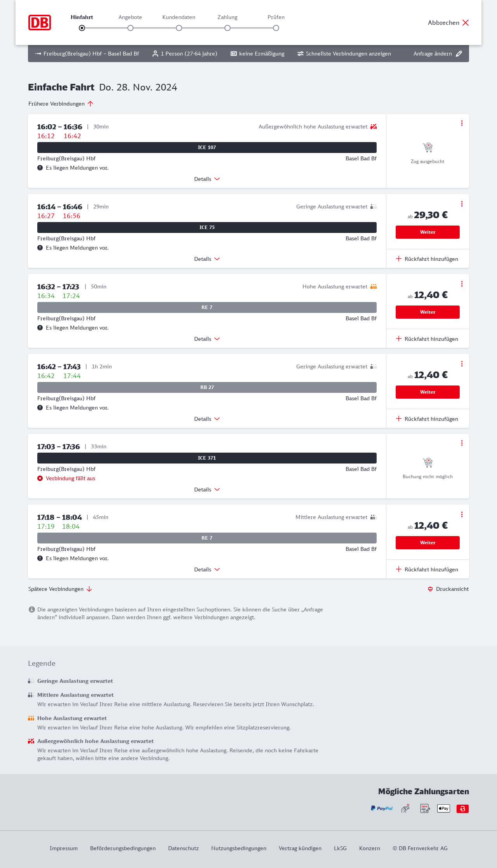Click the pencil icon next to Anfrage ändern

pyautogui.click(x=459, y=54)
